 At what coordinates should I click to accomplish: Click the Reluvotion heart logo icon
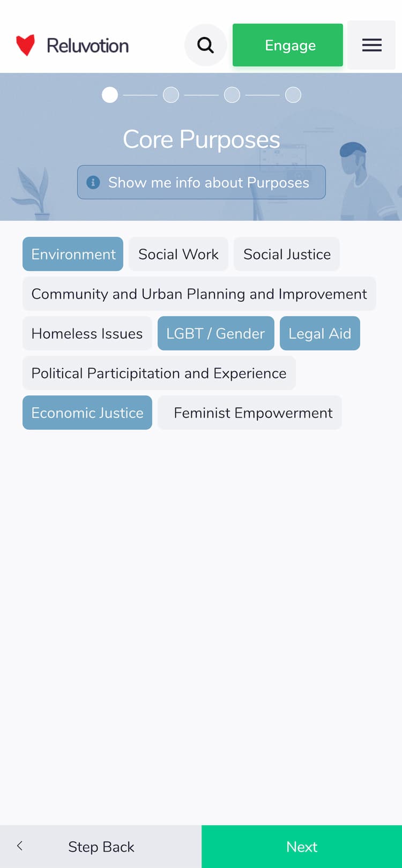[25, 46]
